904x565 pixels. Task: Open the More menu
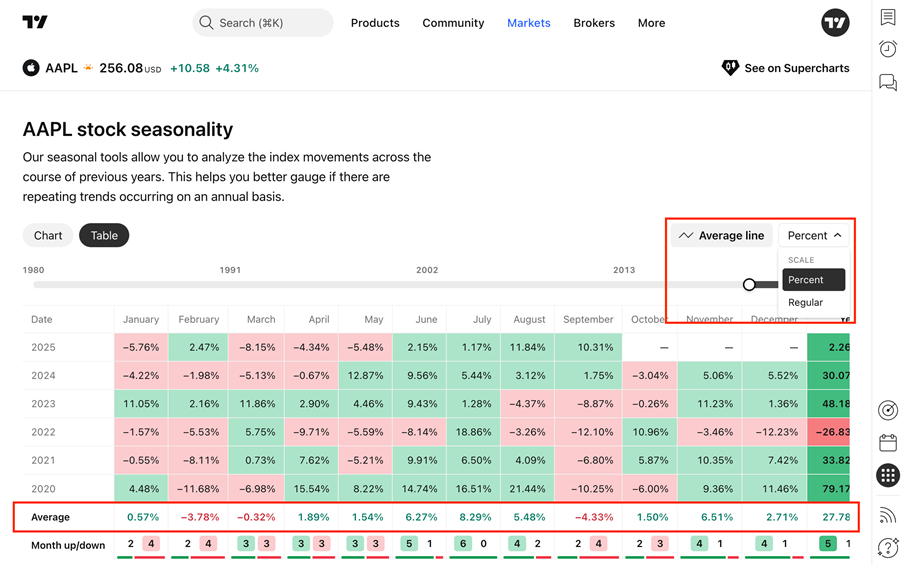tap(651, 22)
